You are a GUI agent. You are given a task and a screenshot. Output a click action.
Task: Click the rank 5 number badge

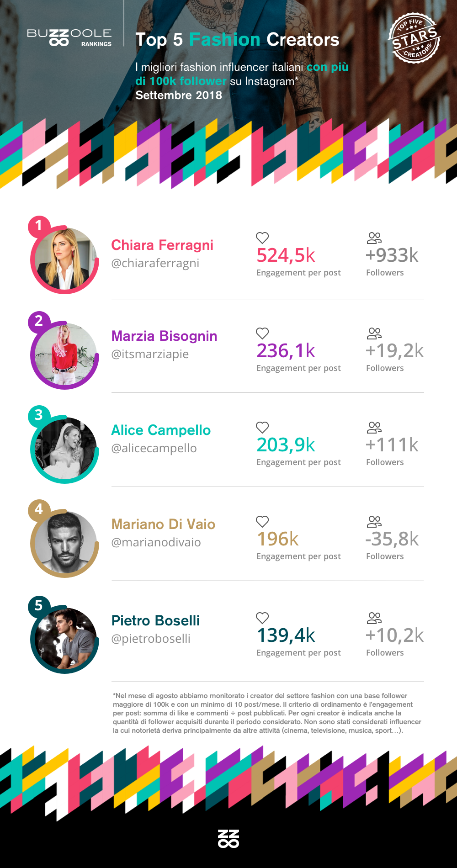click(39, 605)
